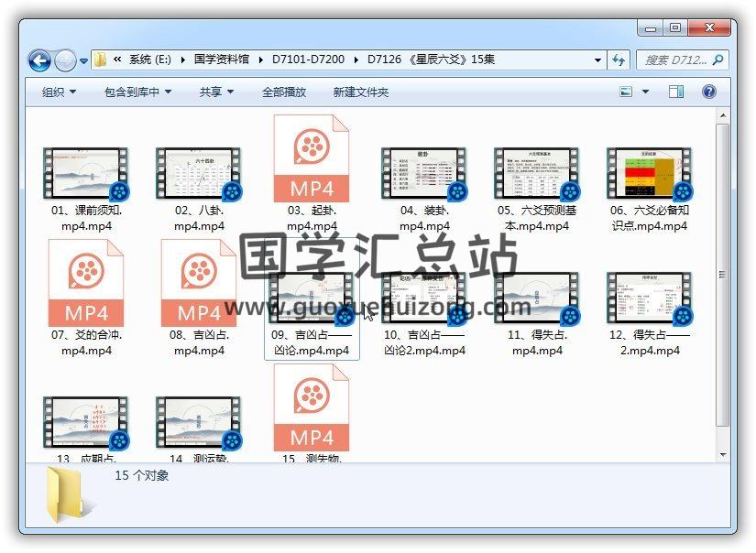Select the 12、得失占——2 video thumbnail
Image resolution: width=756 pixels, height=553 pixels.
650,298
